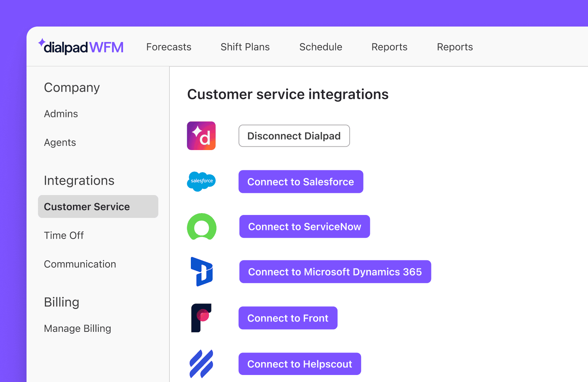The width and height of the screenshot is (588, 382).
Task: Click the Helpscout striped icon
Action: (x=201, y=364)
